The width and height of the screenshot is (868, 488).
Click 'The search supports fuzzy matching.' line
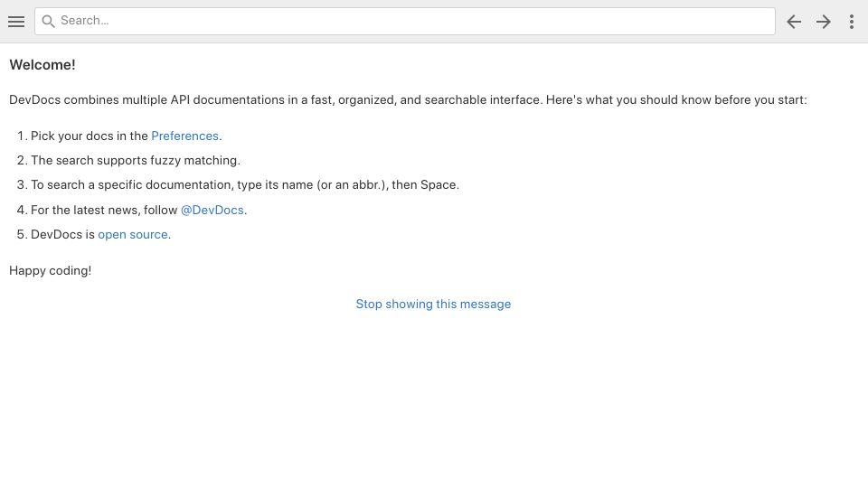pos(135,160)
